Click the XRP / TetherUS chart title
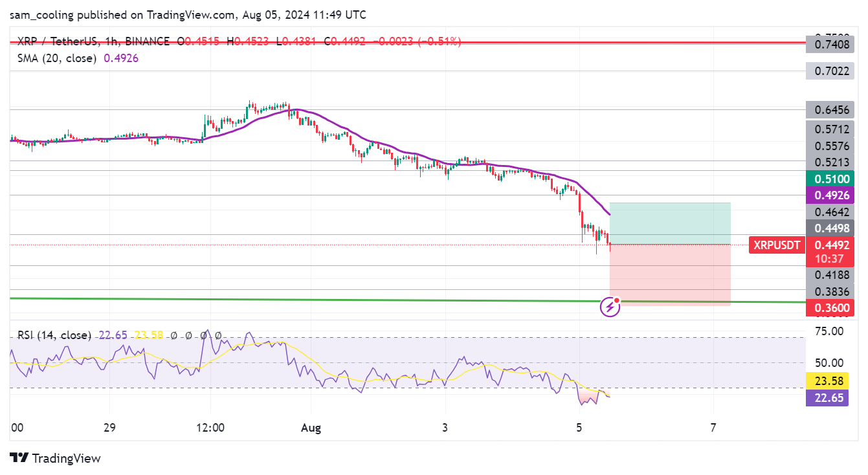This screenshot has height=475, width=868. pos(57,41)
